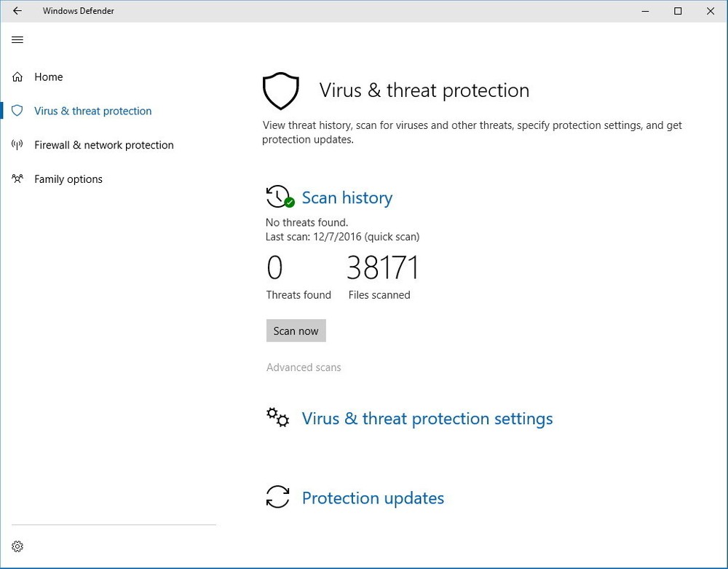Image resolution: width=728 pixels, height=569 pixels.
Task: Close the Windows Defender window
Action: click(711, 11)
